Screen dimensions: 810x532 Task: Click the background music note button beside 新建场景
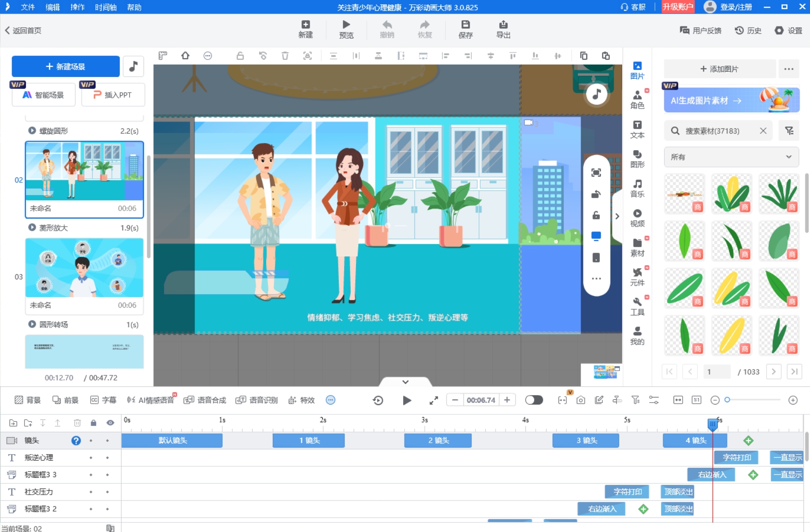133,67
